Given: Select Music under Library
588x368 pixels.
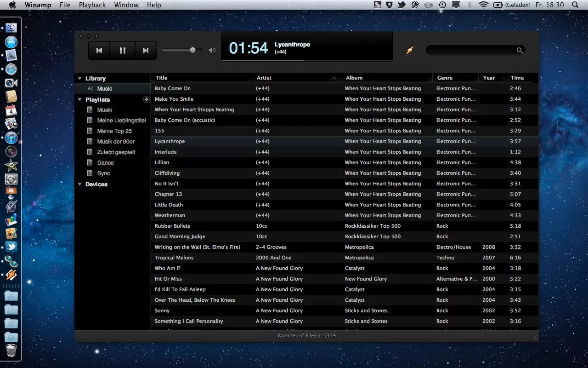Looking at the screenshot, I should [x=113, y=89].
